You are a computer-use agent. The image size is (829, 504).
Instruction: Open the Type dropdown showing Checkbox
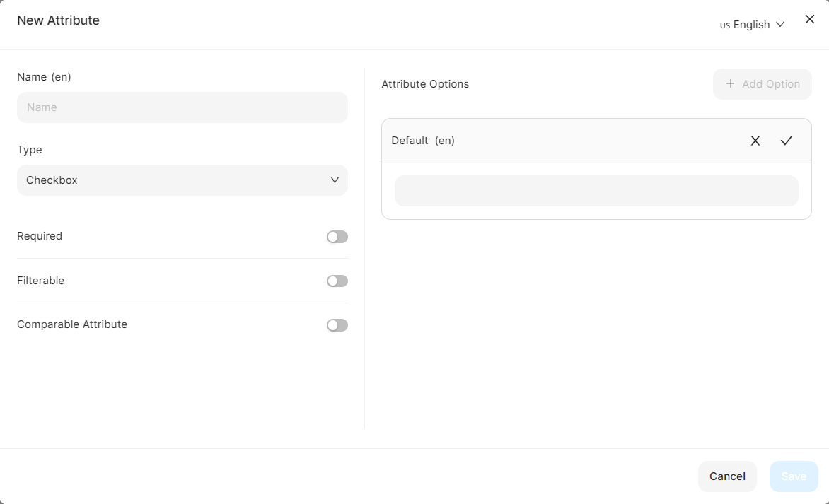pyautogui.click(x=182, y=180)
